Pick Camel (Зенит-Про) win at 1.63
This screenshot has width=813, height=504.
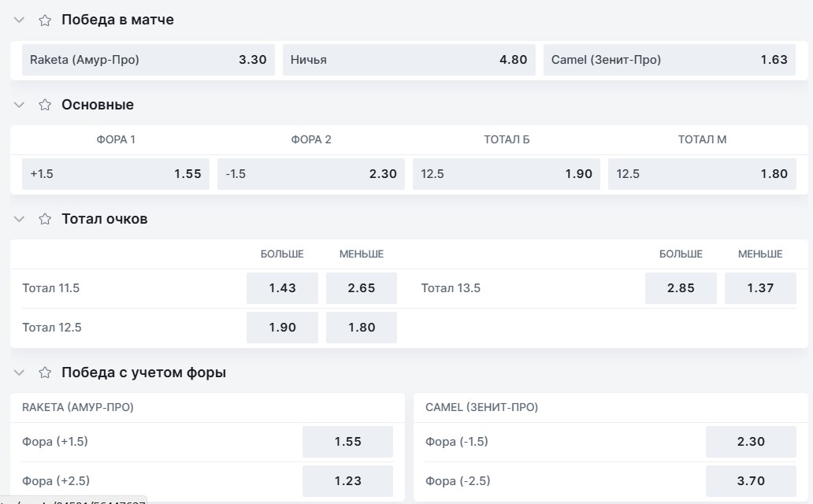pyautogui.click(x=670, y=60)
